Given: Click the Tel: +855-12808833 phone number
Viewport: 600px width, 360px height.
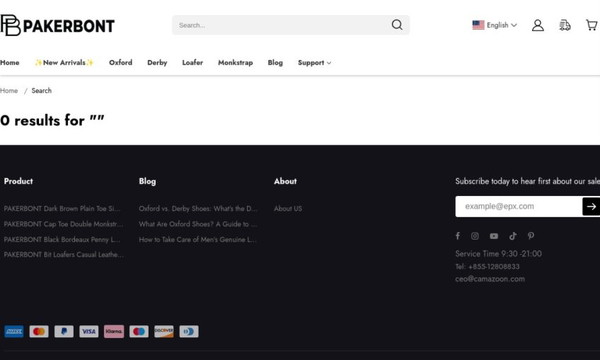Looking at the screenshot, I should [487, 266].
